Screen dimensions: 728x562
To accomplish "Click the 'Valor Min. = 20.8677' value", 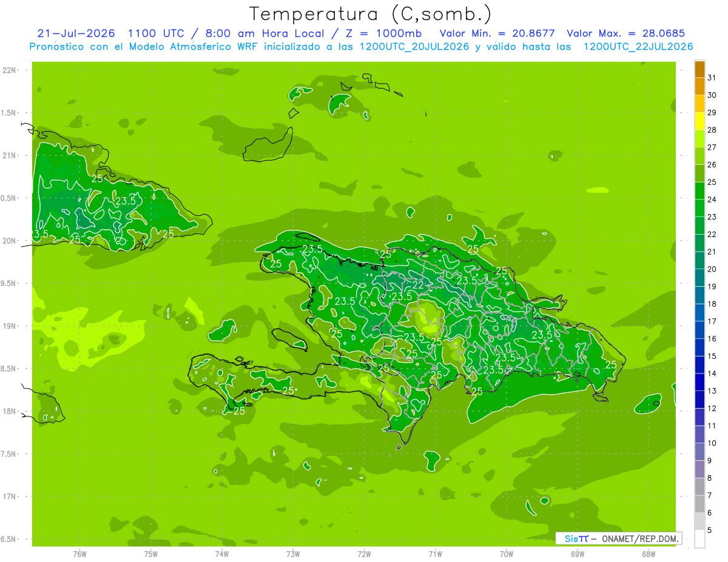I will [497, 33].
